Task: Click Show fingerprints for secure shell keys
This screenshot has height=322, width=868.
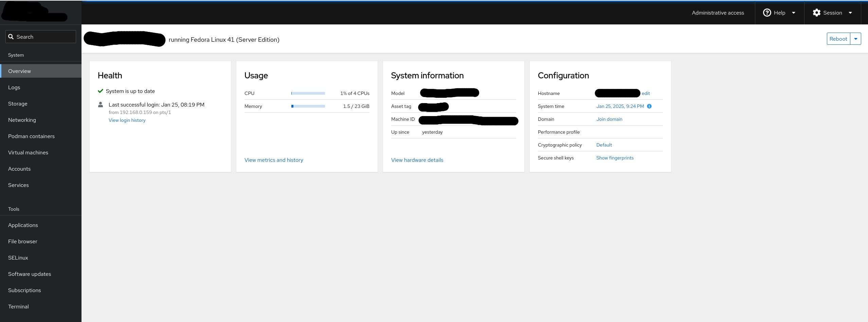Action: pos(615,158)
